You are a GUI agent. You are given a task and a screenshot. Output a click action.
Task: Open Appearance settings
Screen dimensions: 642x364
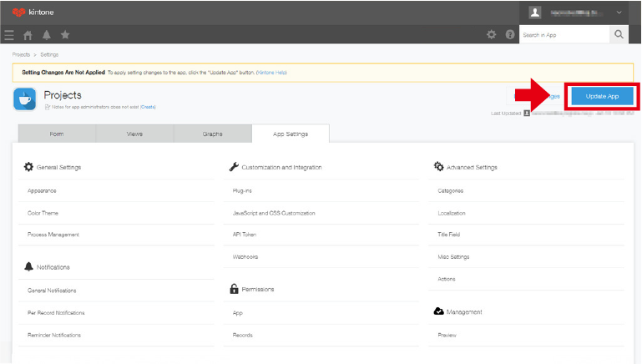coord(42,191)
